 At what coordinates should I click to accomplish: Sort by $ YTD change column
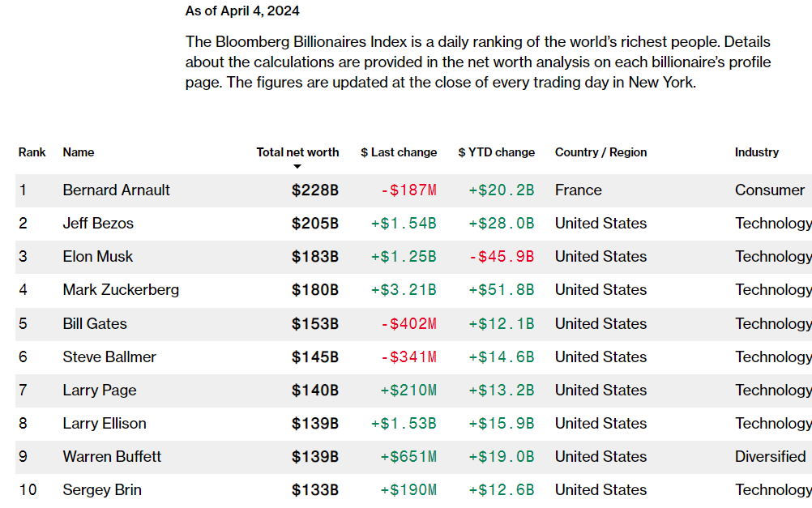point(496,152)
